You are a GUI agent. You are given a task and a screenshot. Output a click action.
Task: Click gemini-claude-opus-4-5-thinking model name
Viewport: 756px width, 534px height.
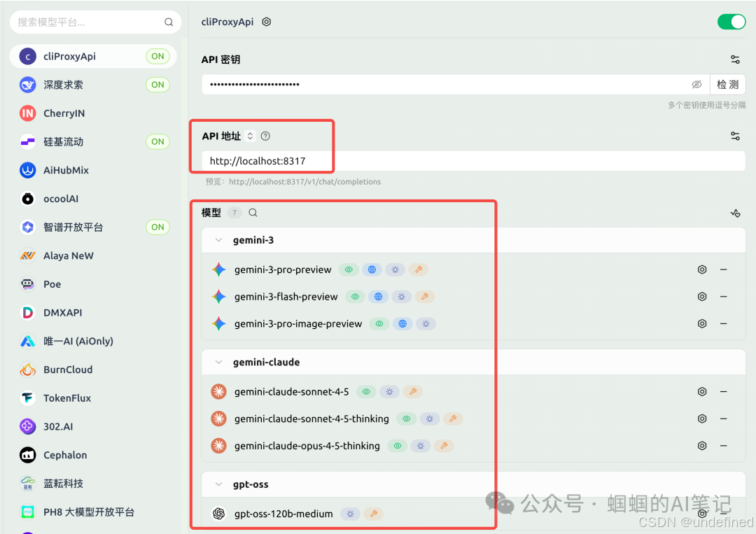(307, 446)
